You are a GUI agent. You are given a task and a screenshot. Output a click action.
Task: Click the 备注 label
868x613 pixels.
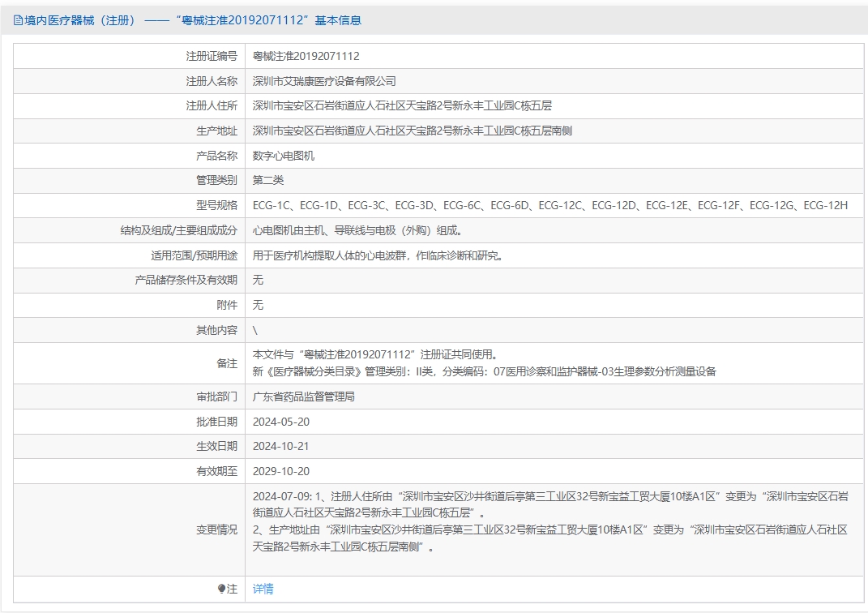tap(227, 363)
